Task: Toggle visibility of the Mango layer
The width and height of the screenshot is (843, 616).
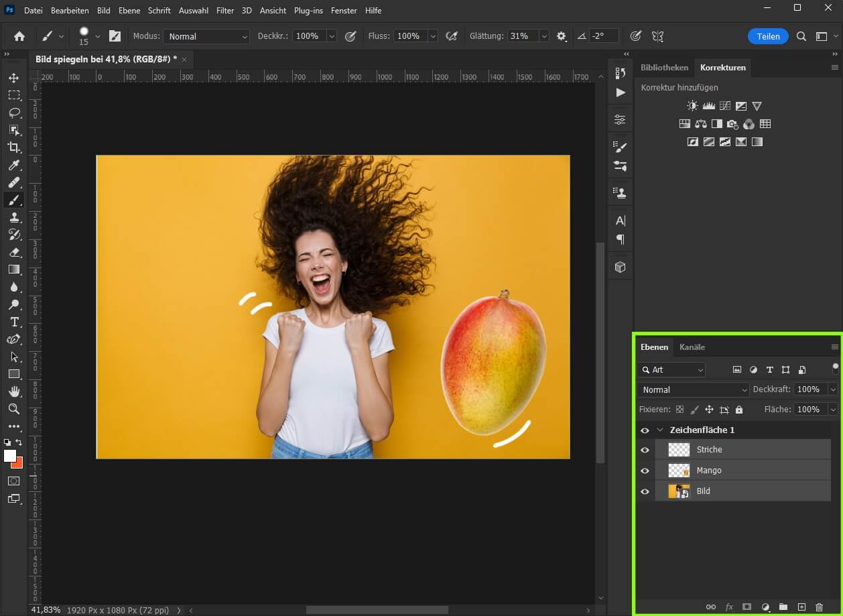Action: (644, 471)
